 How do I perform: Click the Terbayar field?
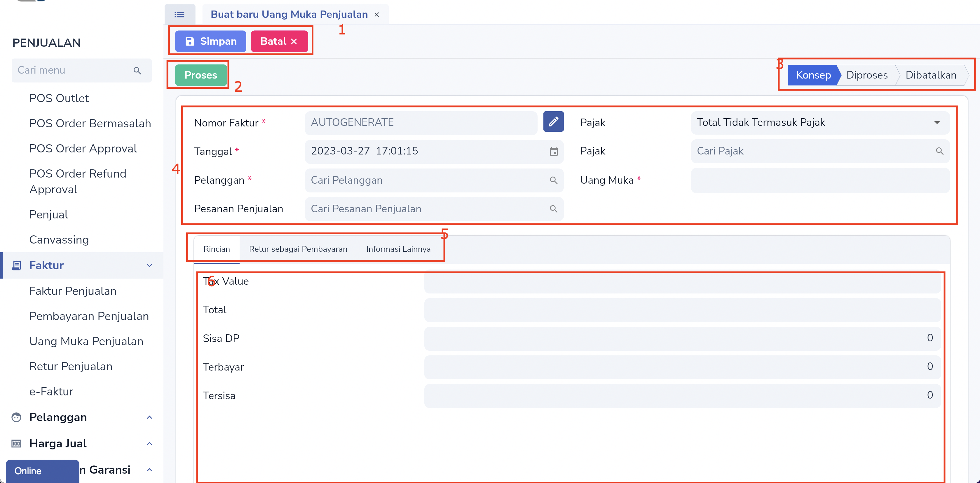pos(683,367)
